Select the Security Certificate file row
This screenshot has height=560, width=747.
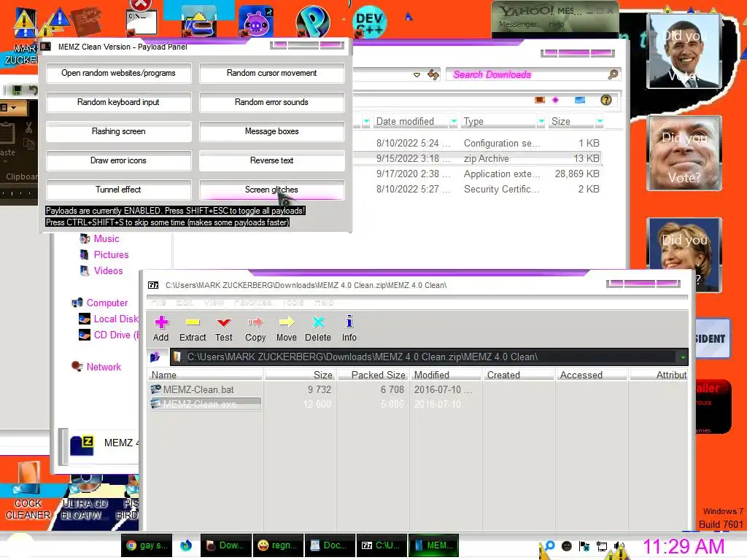pos(477,189)
